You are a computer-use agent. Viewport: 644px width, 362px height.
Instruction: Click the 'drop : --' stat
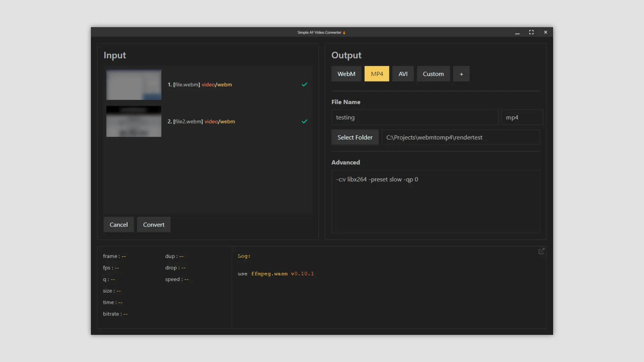pos(175,267)
